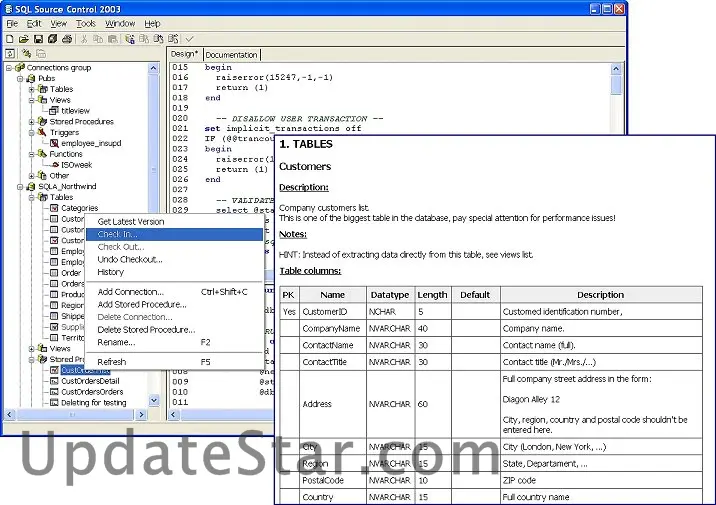Click the SQLA_Northwind database icon
The height and width of the screenshot is (505, 716).
(31, 187)
